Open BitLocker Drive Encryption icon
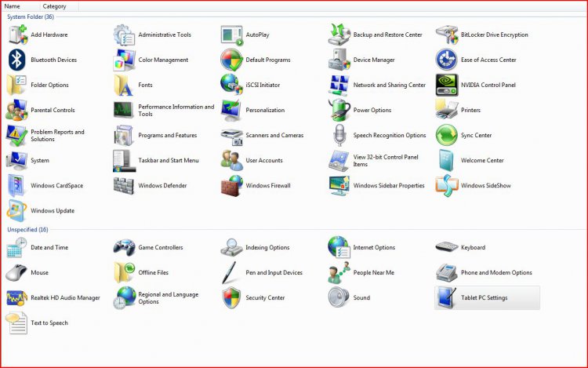588x368 pixels. (x=447, y=35)
